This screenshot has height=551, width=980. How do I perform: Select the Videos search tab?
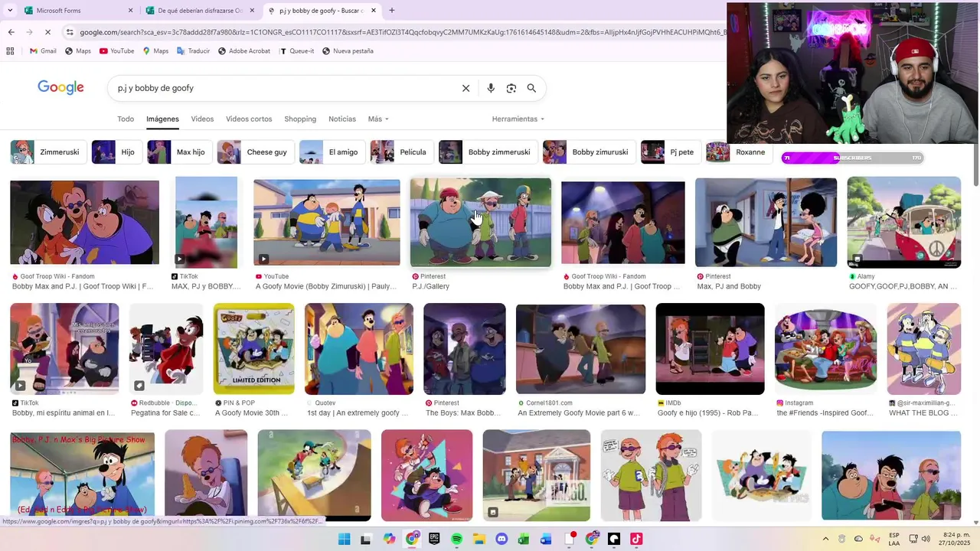tap(202, 119)
